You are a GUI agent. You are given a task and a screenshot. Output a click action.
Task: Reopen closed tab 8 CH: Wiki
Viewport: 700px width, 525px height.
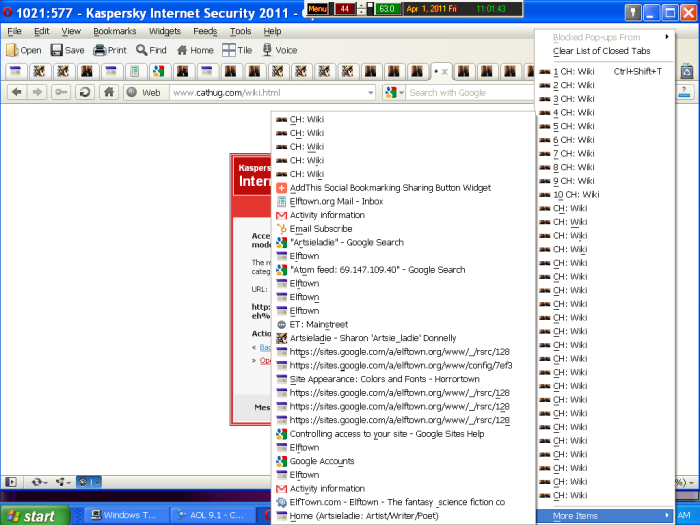coord(605,167)
